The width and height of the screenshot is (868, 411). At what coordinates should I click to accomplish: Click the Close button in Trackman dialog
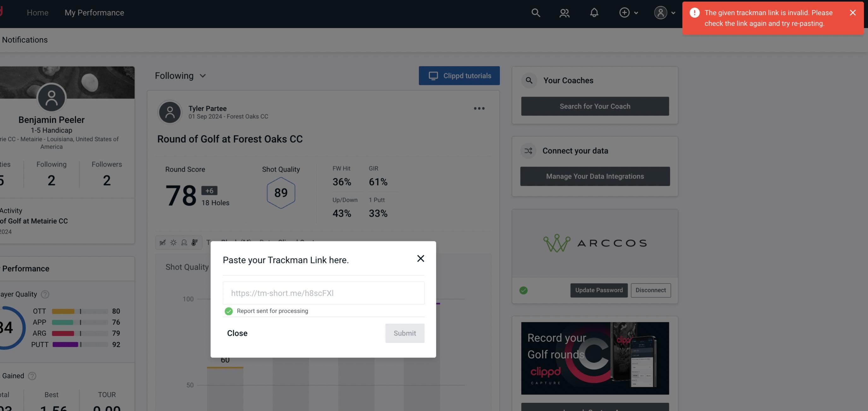(237, 333)
